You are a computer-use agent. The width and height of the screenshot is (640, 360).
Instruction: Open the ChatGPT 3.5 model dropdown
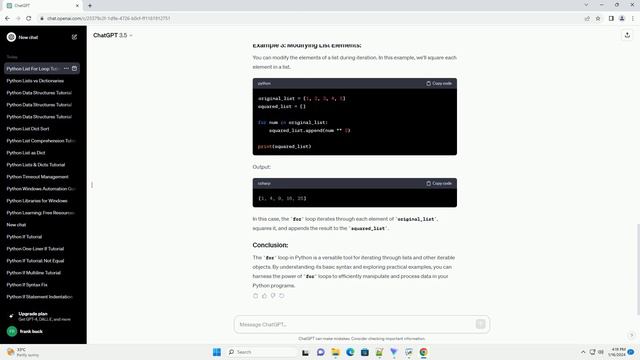113,36
